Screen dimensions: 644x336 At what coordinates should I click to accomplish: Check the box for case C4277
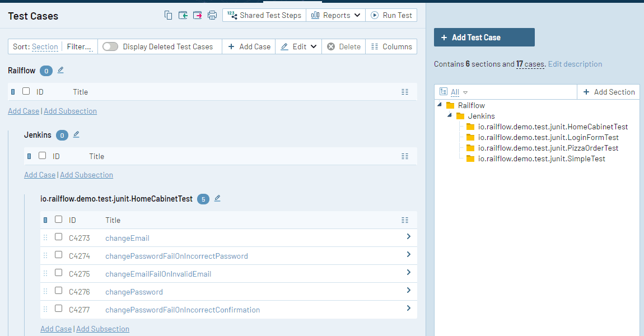click(58, 308)
